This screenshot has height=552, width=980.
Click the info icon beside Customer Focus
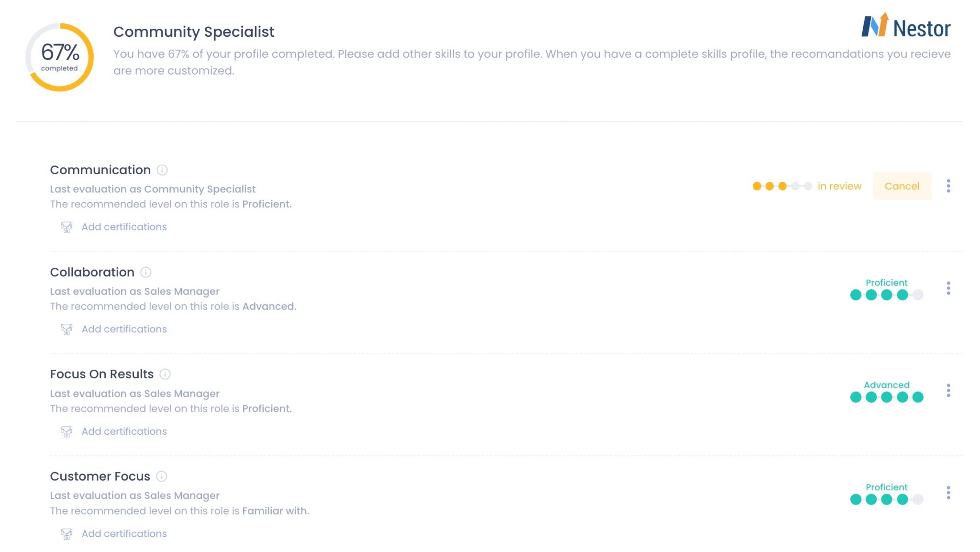162,477
